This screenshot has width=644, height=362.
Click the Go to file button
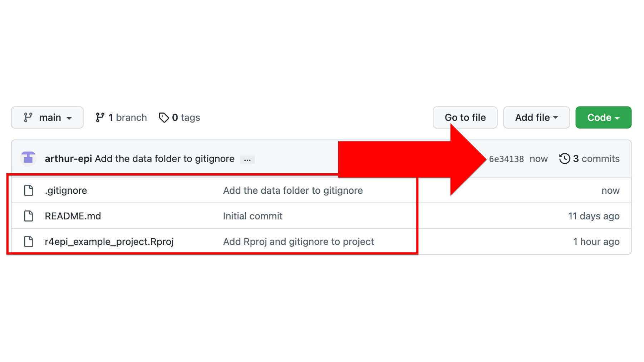[465, 118]
